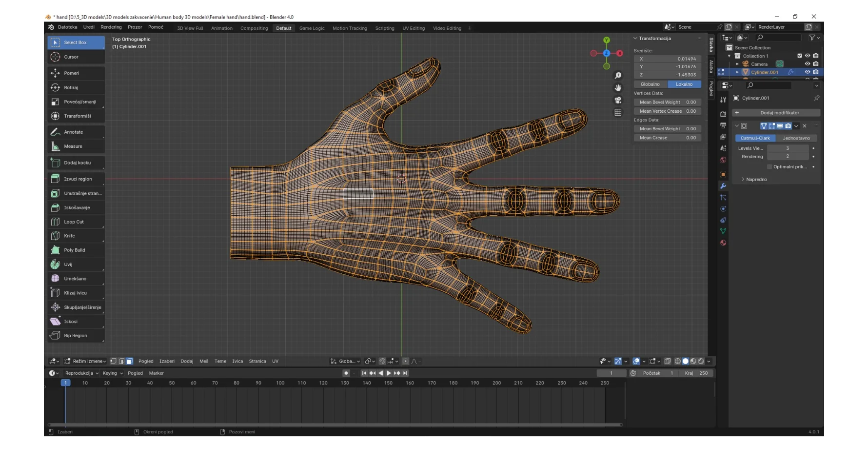Toggle camera view icon in viewport
Screen dimensions: 868x449
coord(618,100)
